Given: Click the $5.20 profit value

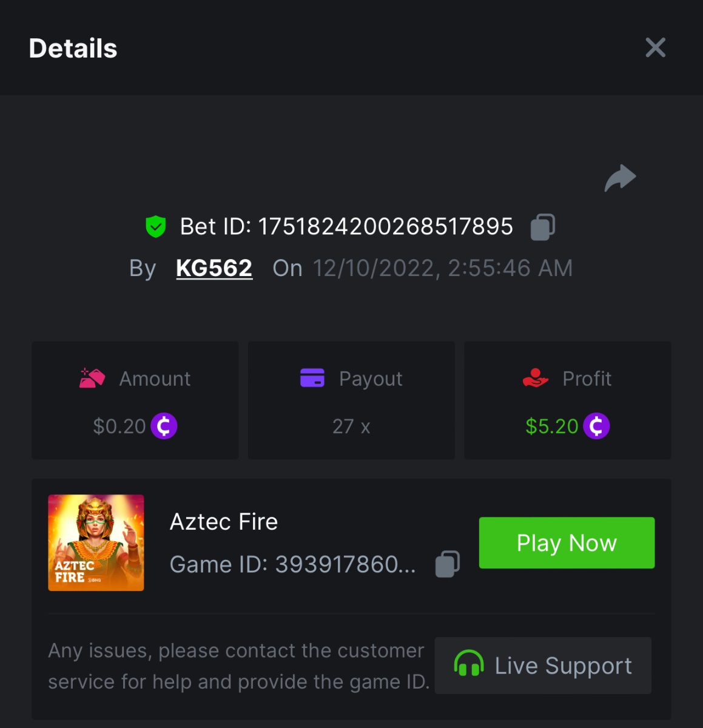Looking at the screenshot, I should pos(551,426).
